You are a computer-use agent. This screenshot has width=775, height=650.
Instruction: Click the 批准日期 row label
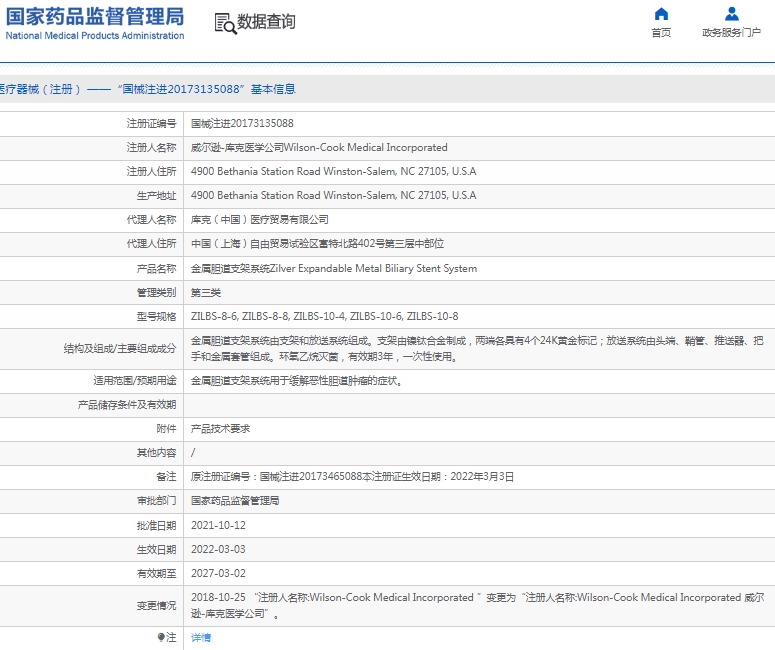click(x=156, y=525)
